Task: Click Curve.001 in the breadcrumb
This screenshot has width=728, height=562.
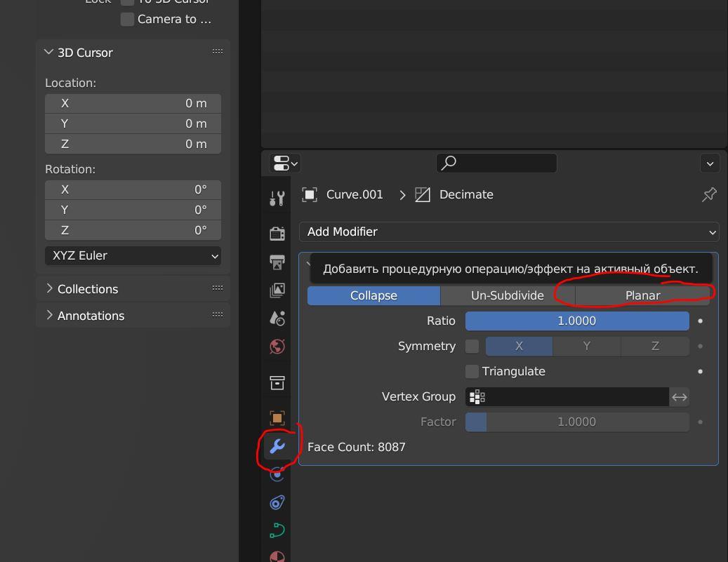Action: pyautogui.click(x=355, y=194)
